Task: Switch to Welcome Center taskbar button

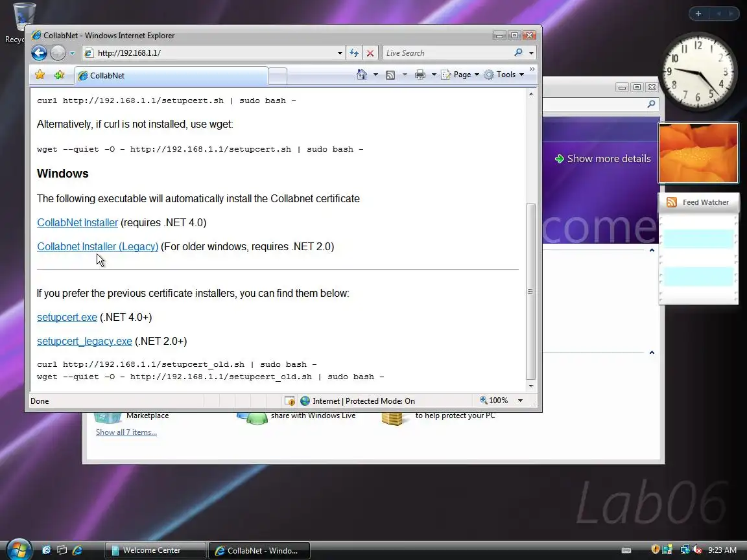Action: tap(156, 550)
